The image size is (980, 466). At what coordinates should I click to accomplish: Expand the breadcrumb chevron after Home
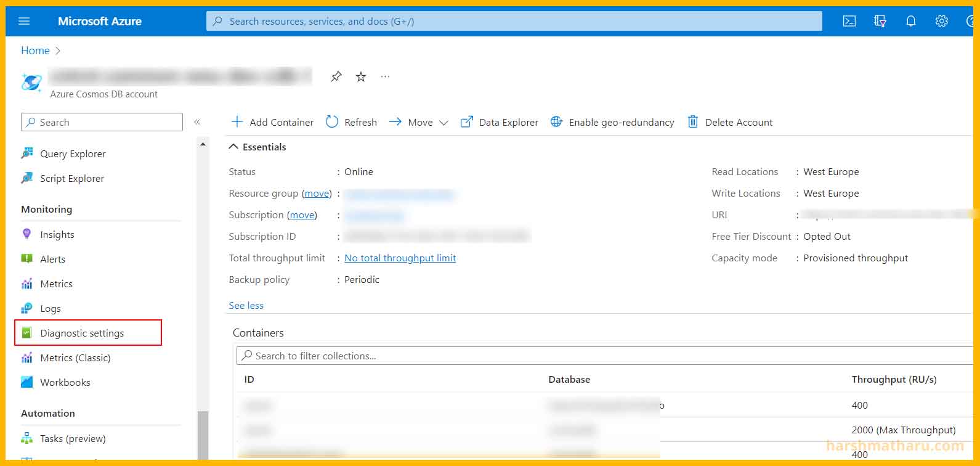(58, 51)
